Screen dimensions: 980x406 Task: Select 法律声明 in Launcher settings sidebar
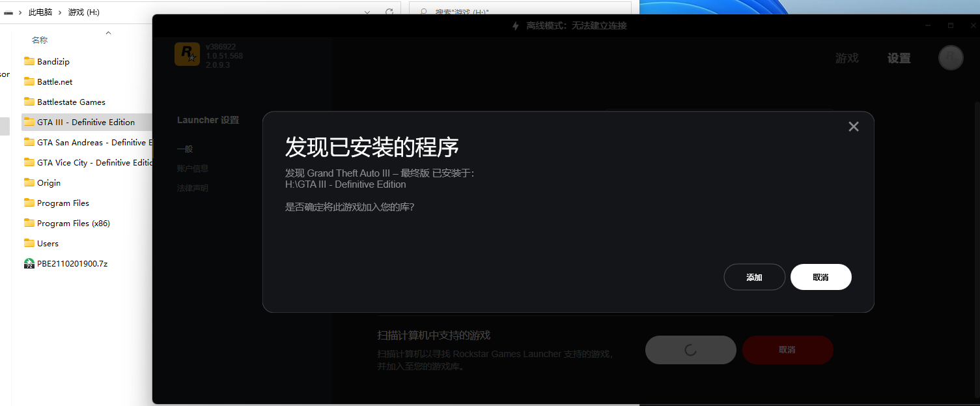coord(193,188)
